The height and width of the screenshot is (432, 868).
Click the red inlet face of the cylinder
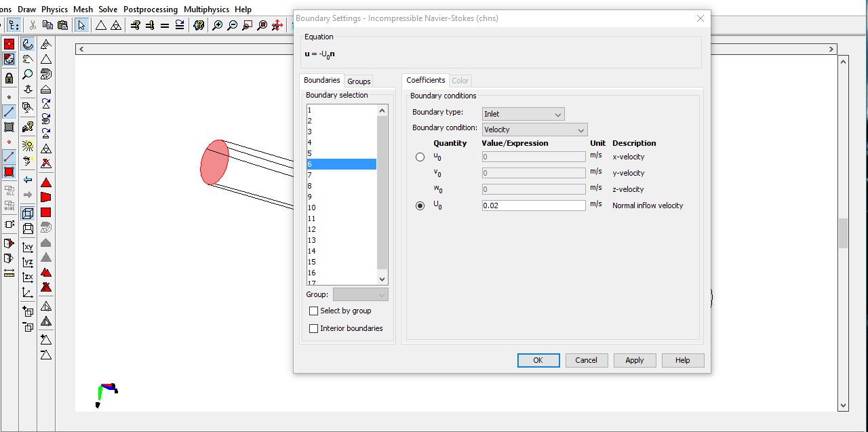pos(214,162)
